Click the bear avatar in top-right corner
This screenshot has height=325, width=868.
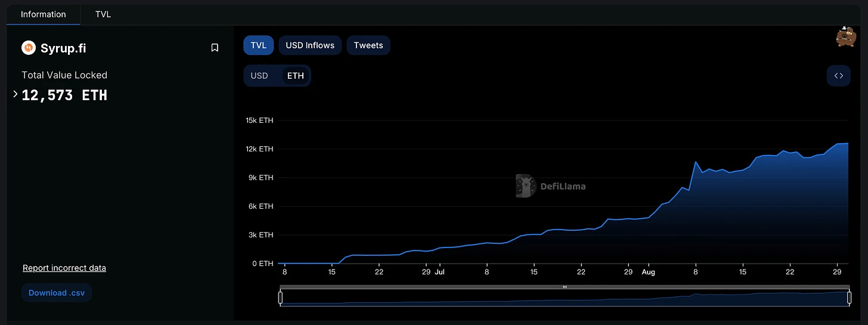click(x=845, y=37)
